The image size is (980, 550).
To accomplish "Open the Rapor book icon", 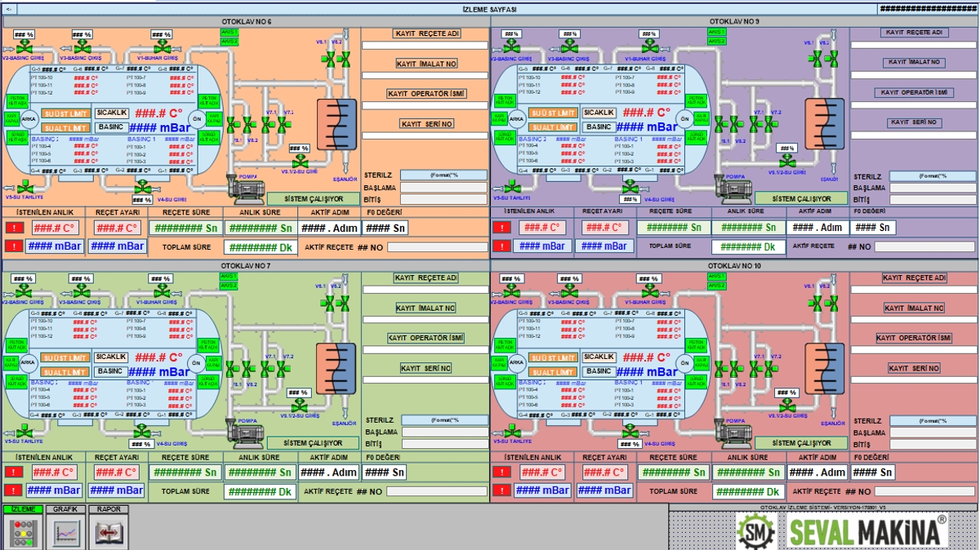I will coord(108,532).
